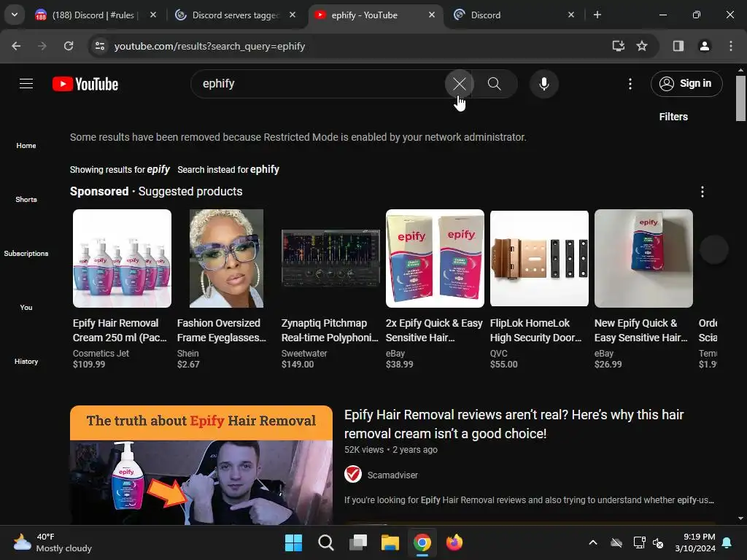Start voice search with microphone icon
The height and width of the screenshot is (560, 747).
pos(543,84)
